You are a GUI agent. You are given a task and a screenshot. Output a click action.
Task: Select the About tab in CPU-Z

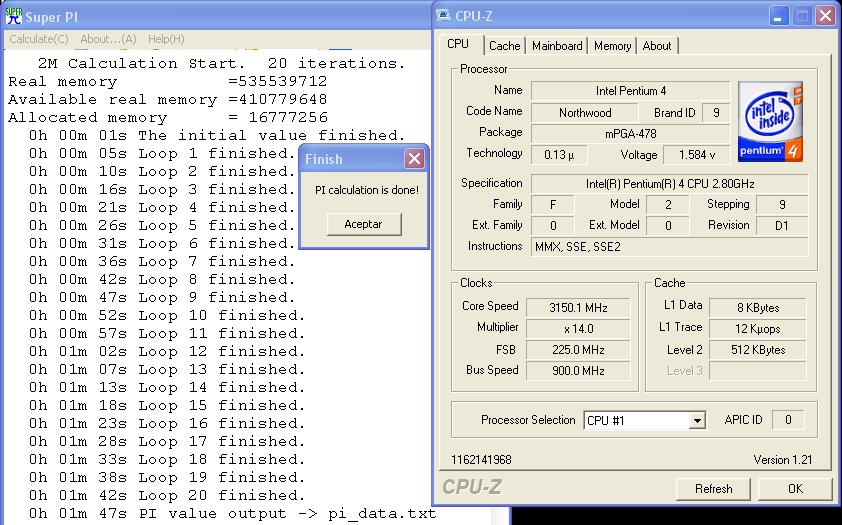(657, 46)
